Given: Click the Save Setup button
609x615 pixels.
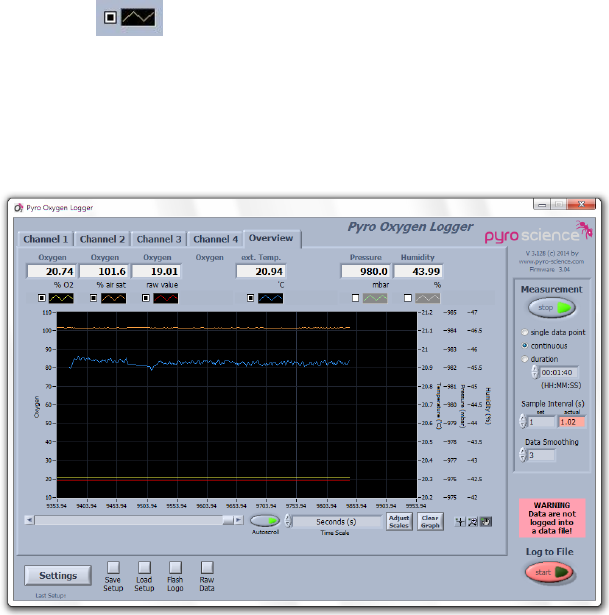Looking at the screenshot, I should [113, 567].
